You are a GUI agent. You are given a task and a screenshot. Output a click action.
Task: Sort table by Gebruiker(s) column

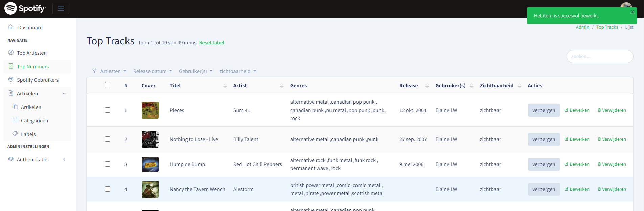[471, 86]
